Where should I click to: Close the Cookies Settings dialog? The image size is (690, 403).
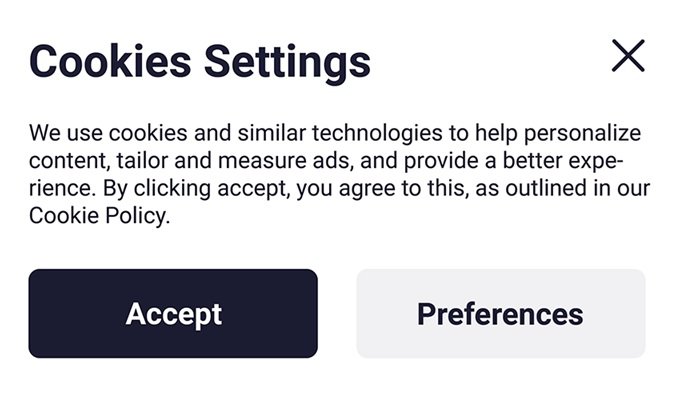628,56
